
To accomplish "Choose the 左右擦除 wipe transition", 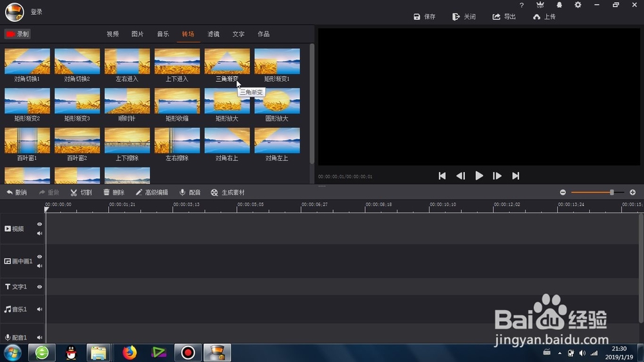I will click(177, 140).
